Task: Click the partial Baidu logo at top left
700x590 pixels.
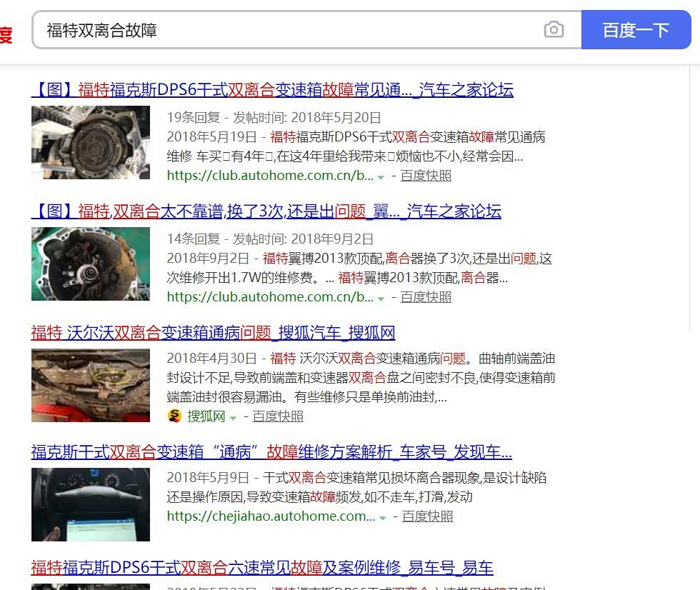Action: click(x=6, y=34)
